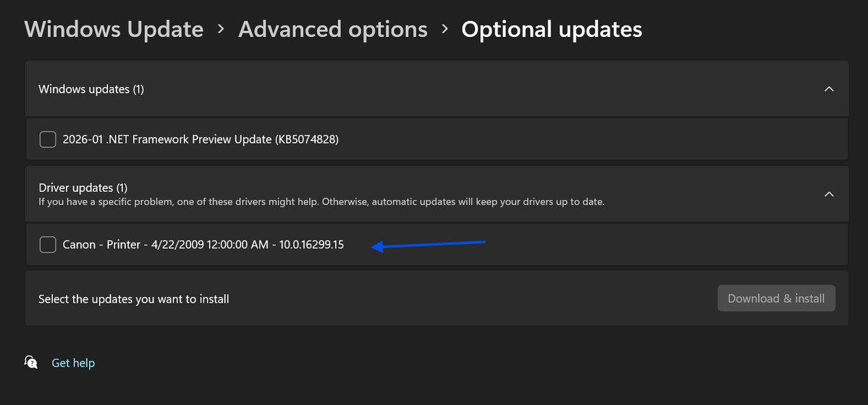Image resolution: width=868 pixels, height=405 pixels.
Task: Click the driver help description text
Action: pos(321,202)
